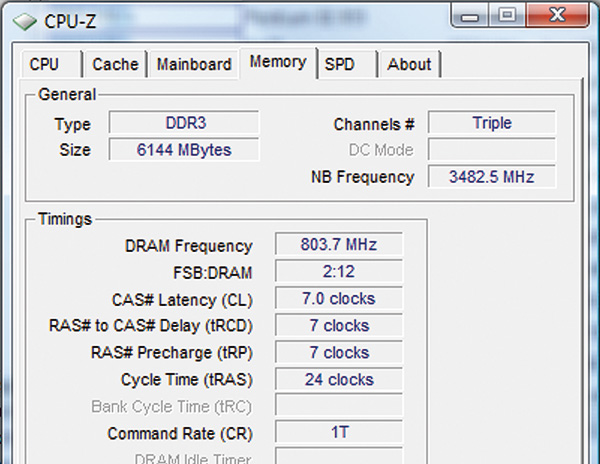Click the greyed DC Mode label
This screenshot has height=464, width=600.
tap(381, 150)
